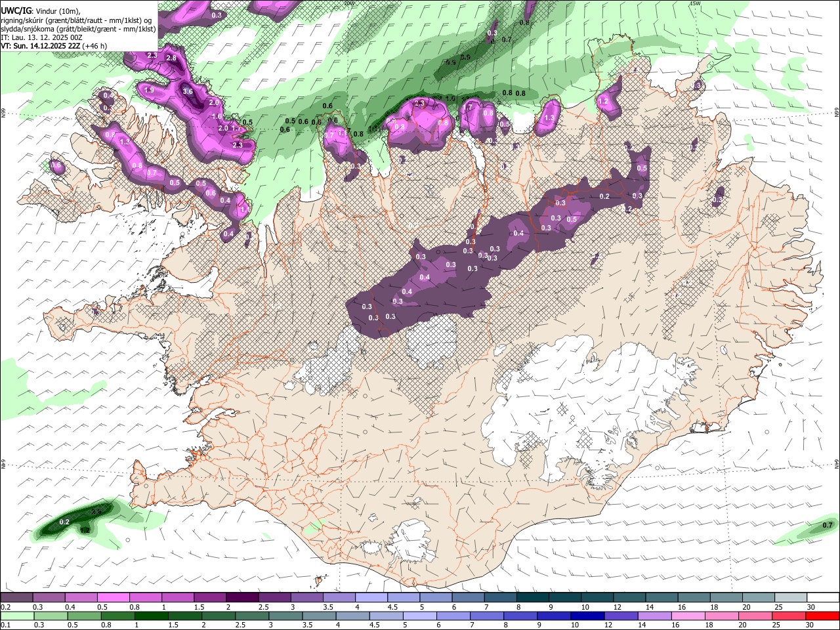Pick the 14 swatch in the upper snow legend
Viewport: 840px width, 630px height.
click(x=661, y=598)
